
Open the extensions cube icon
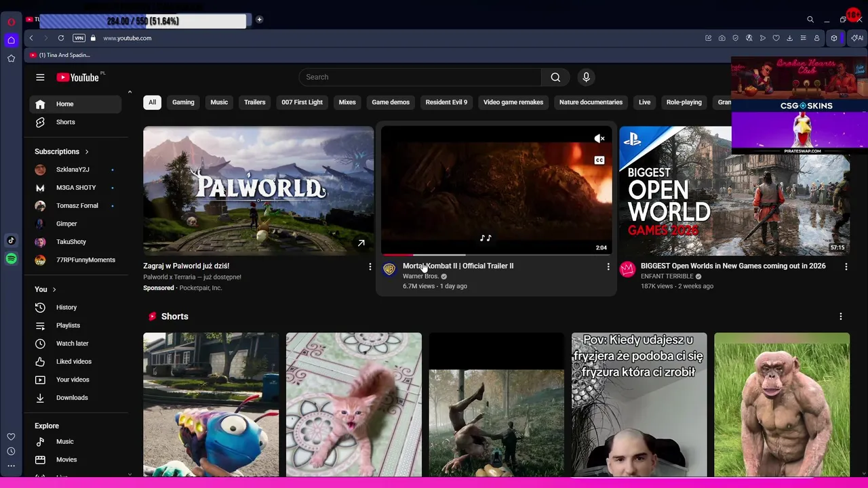pos(834,38)
